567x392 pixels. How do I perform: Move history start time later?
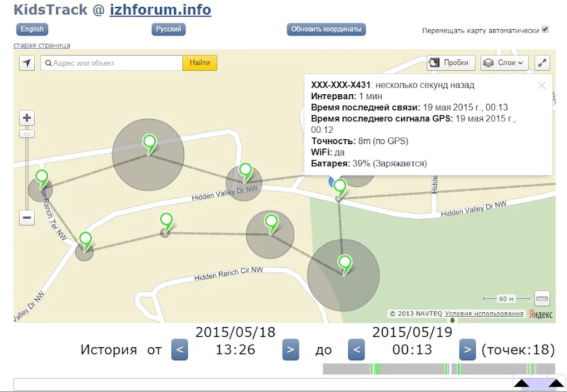(290, 350)
